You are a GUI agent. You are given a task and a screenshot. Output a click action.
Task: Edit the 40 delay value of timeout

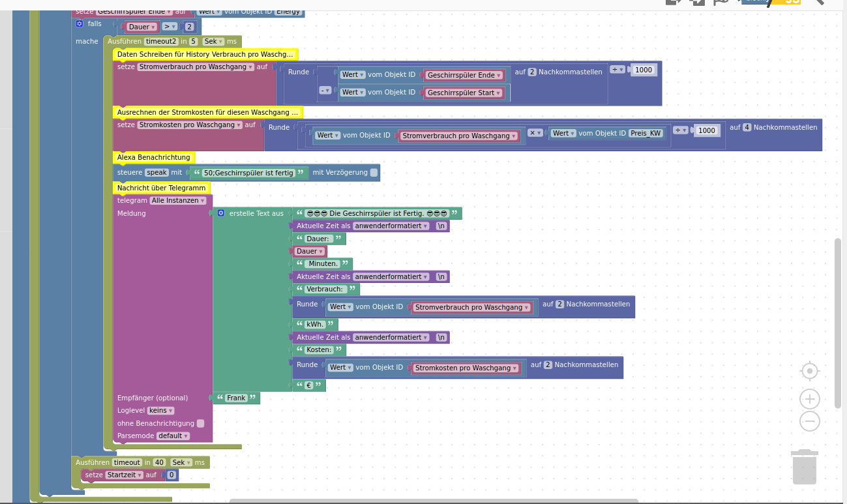click(160, 462)
